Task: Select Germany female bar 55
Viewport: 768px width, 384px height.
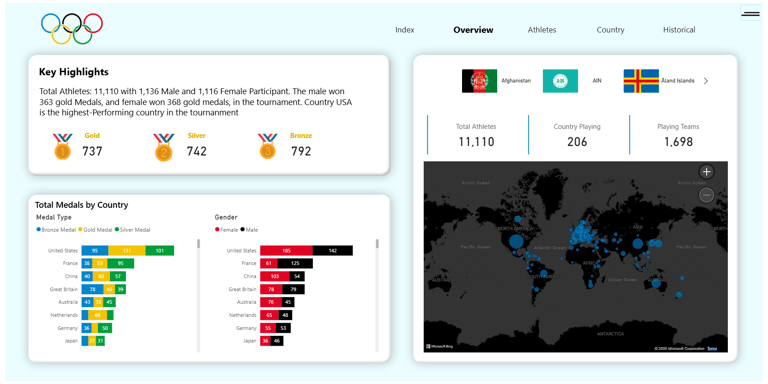Action: click(268, 328)
